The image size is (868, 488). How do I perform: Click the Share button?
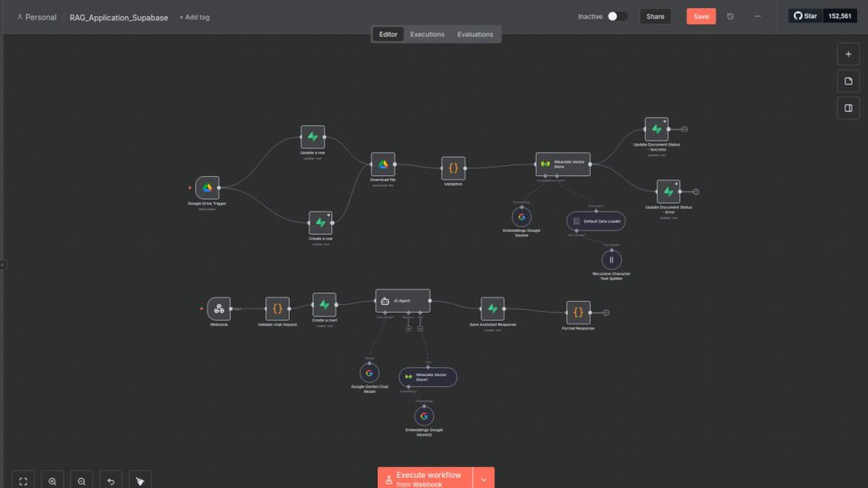point(654,15)
